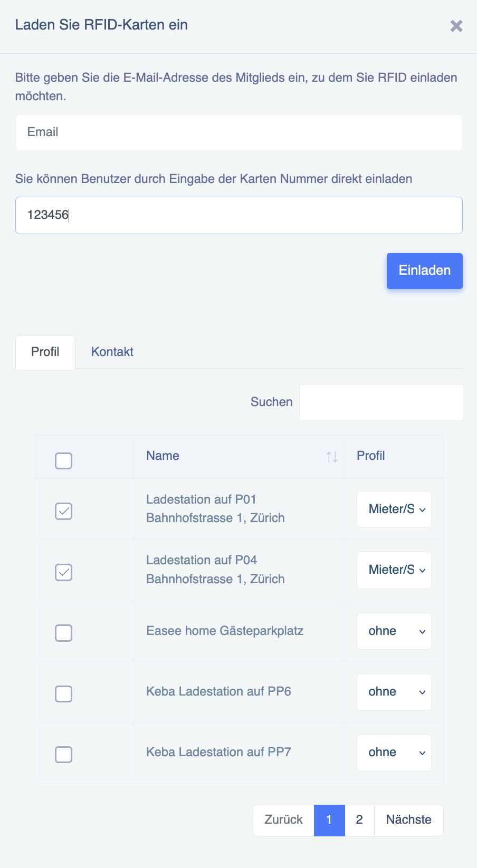Open profile dropdown for Keba PP7
Screen dimensions: 477x868
394,753
